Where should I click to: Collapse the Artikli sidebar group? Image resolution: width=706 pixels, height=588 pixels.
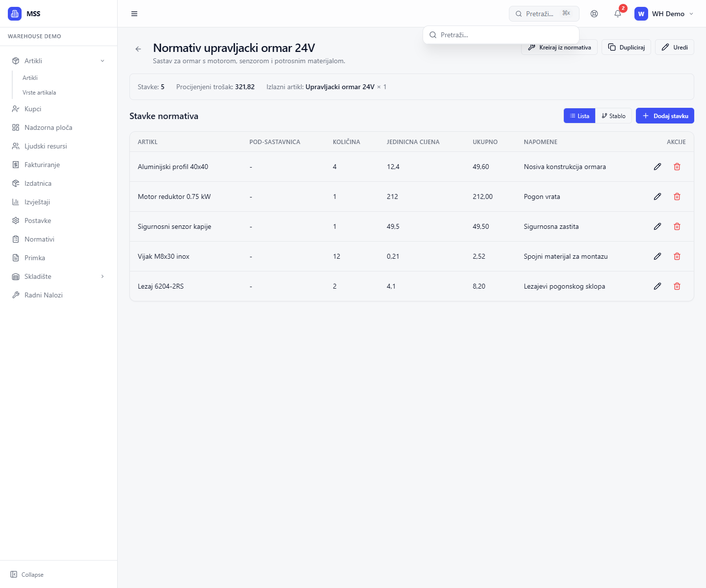pos(102,61)
